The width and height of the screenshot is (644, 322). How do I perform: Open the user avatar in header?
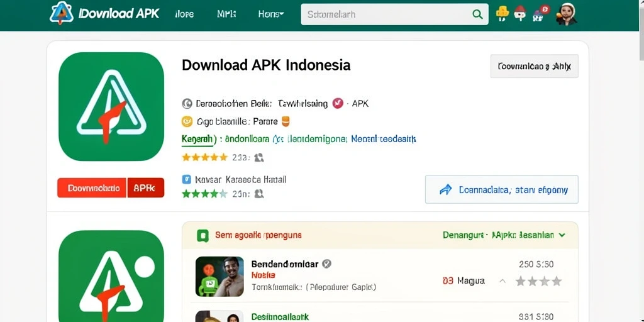567,14
